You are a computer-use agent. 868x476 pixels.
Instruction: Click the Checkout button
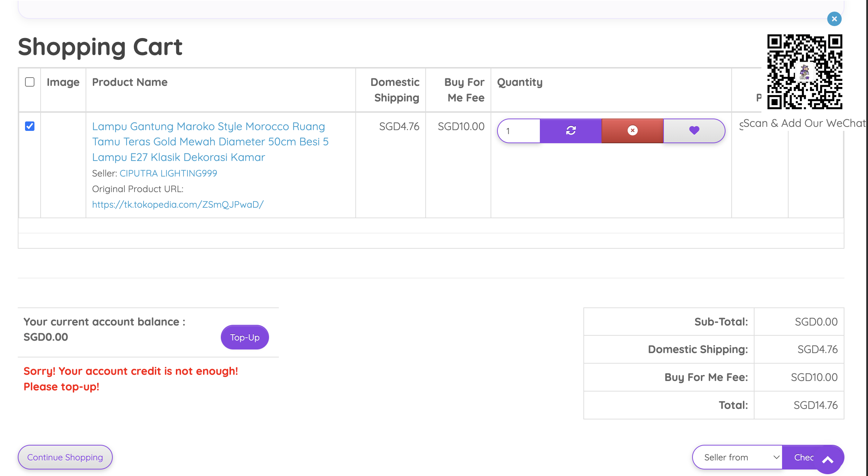click(x=801, y=457)
